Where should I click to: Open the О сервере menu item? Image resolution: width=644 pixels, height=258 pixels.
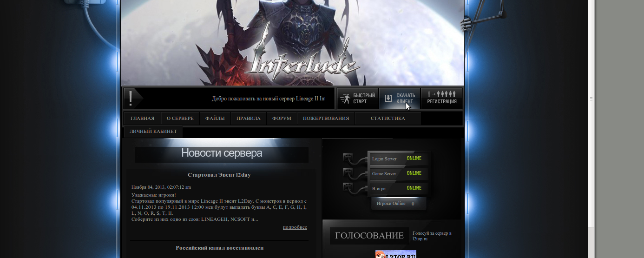click(x=180, y=118)
